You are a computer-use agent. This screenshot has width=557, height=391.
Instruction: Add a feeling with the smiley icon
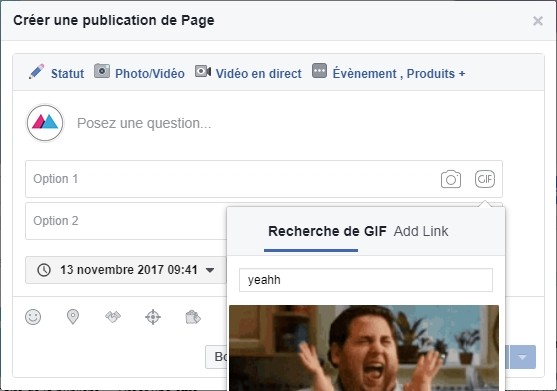(x=33, y=317)
